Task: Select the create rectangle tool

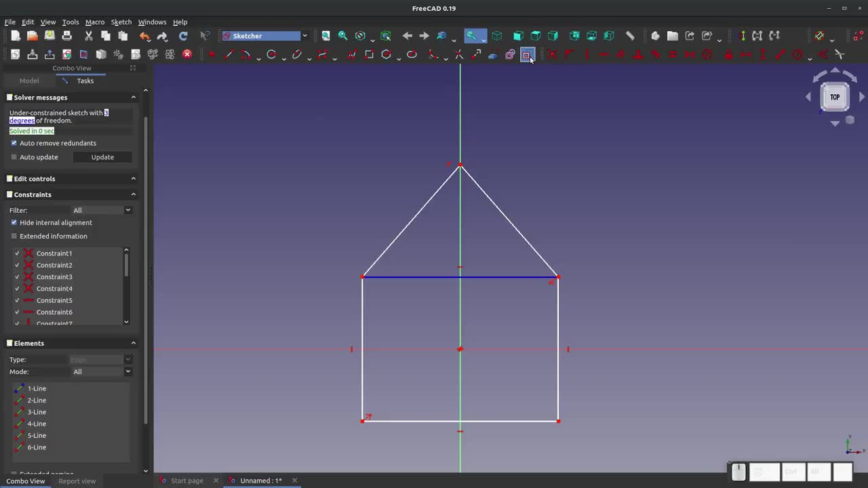Action: coord(369,54)
